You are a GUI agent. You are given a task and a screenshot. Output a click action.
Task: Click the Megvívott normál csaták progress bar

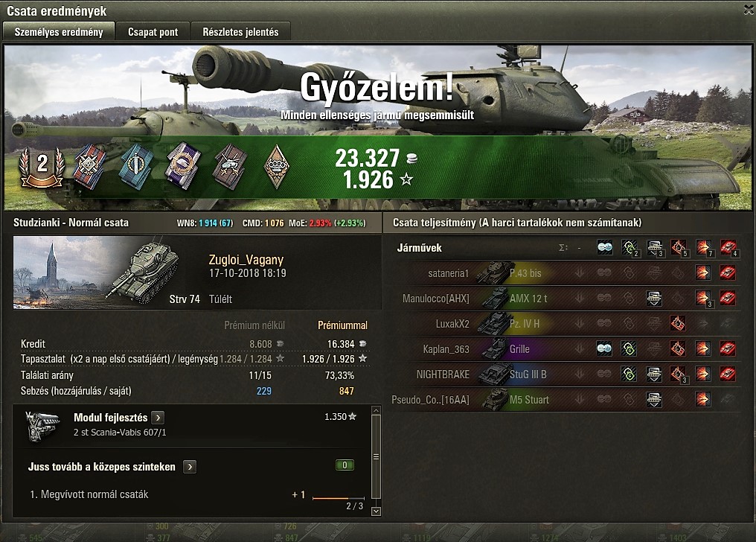tap(339, 497)
